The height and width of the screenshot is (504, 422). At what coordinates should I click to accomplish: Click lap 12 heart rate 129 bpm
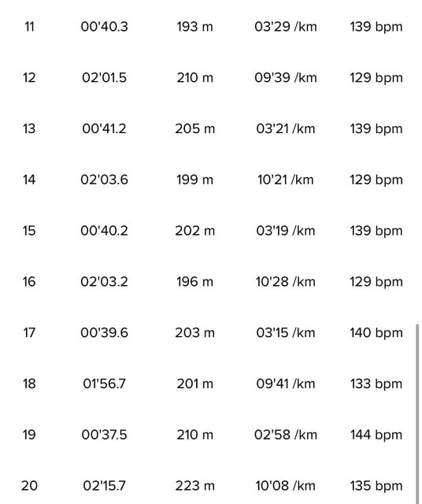376,78
